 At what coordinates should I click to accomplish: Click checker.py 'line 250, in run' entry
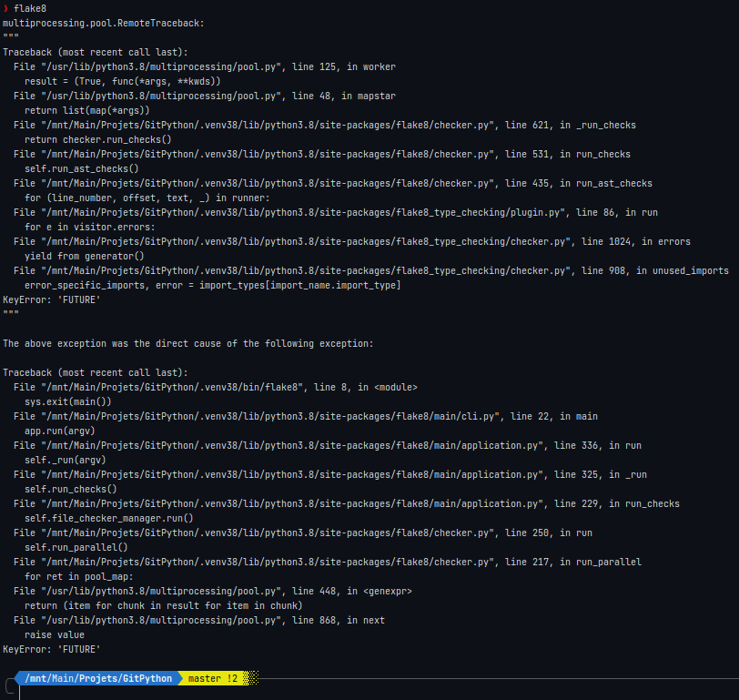click(x=303, y=533)
